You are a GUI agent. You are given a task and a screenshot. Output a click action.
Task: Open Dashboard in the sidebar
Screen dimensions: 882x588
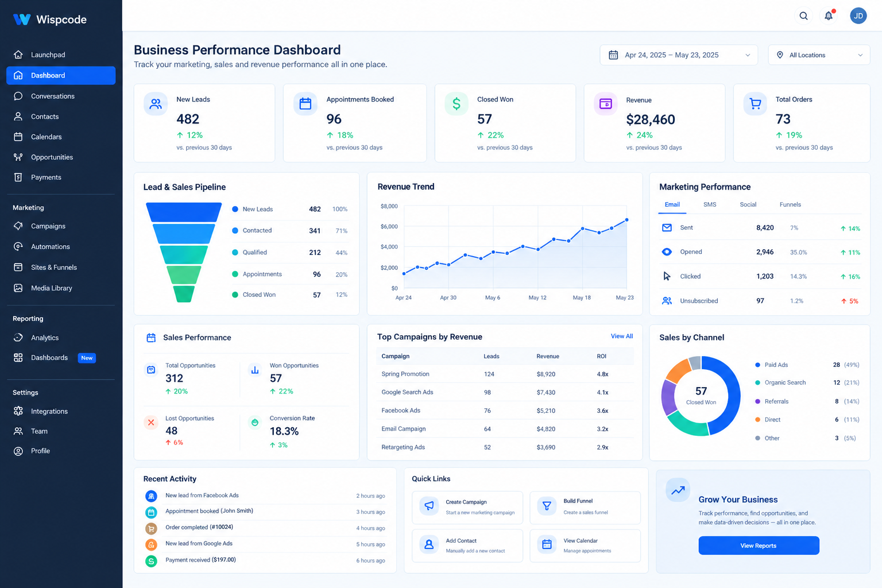(61, 76)
